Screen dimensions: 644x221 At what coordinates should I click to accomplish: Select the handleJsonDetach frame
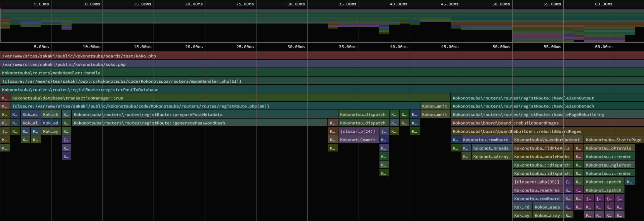point(547,106)
